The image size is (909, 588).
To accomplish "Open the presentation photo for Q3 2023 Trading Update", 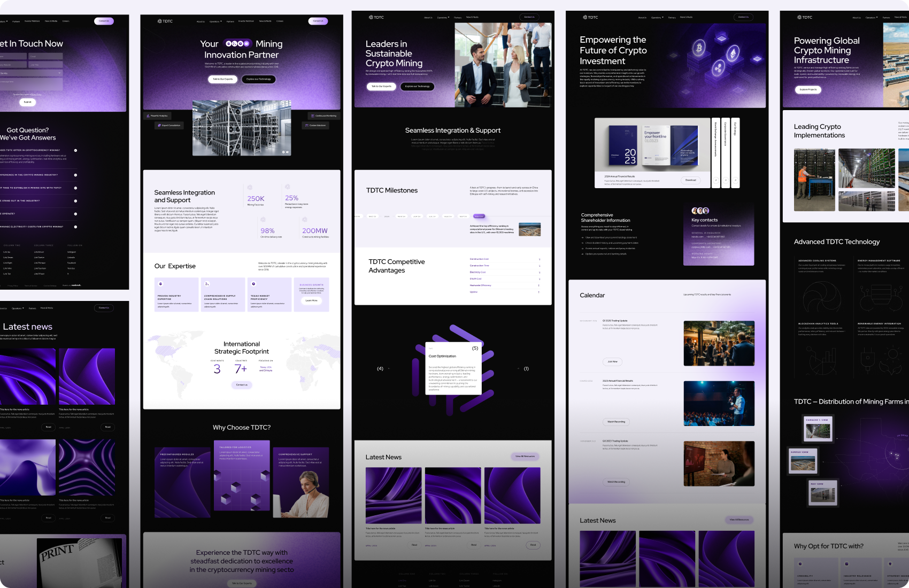I will (x=719, y=463).
